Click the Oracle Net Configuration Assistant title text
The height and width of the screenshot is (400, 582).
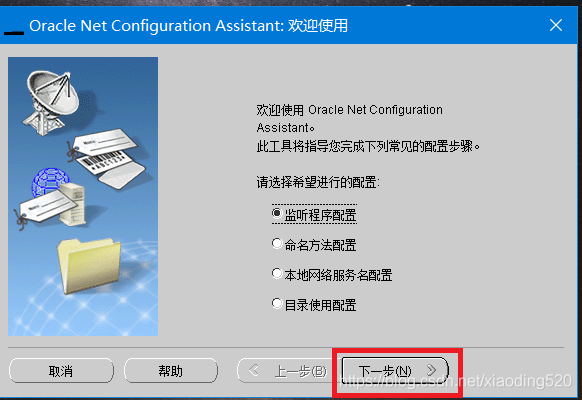(189, 26)
